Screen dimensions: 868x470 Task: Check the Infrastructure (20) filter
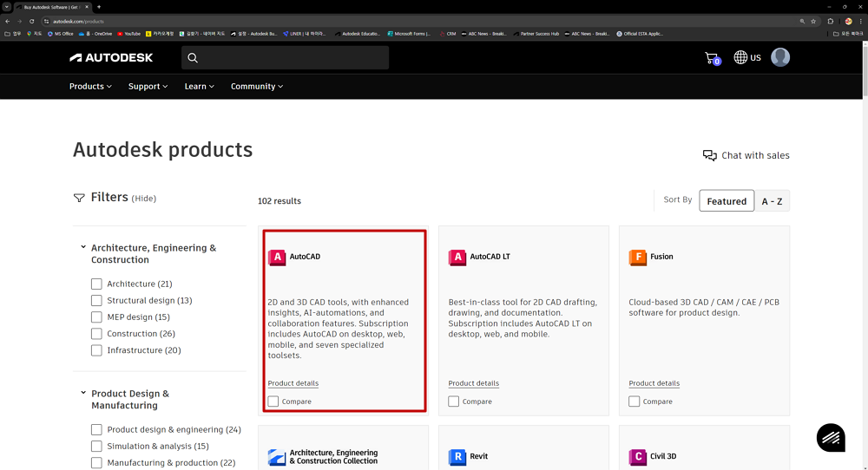pyautogui.click(x=96, y=350)
